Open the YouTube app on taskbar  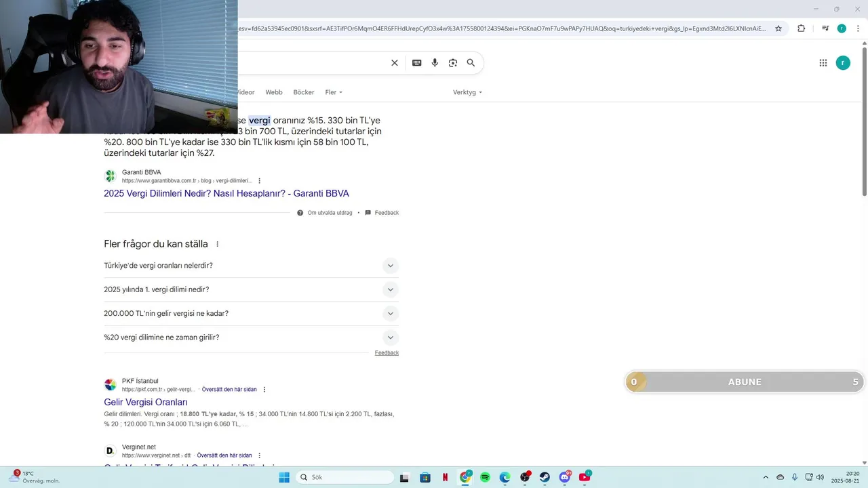click(585, 477)
